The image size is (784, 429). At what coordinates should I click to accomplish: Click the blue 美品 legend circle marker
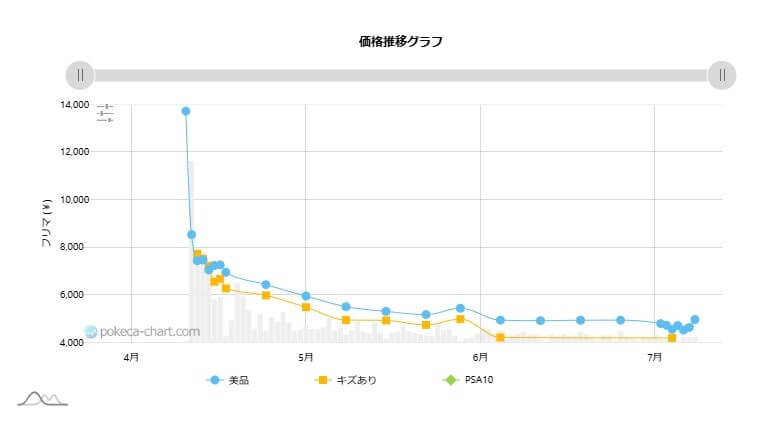coord(213,380)
